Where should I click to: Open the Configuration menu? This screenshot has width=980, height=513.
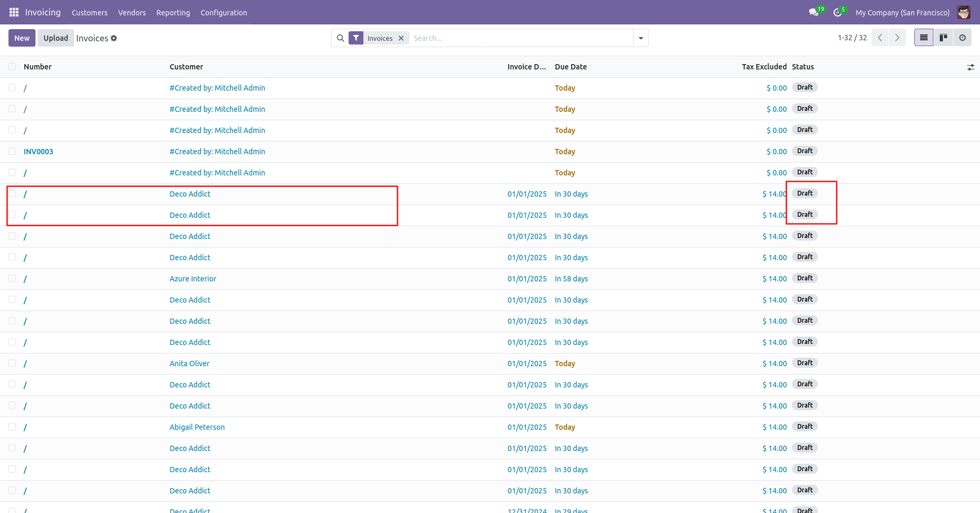[x=224, y=13]
